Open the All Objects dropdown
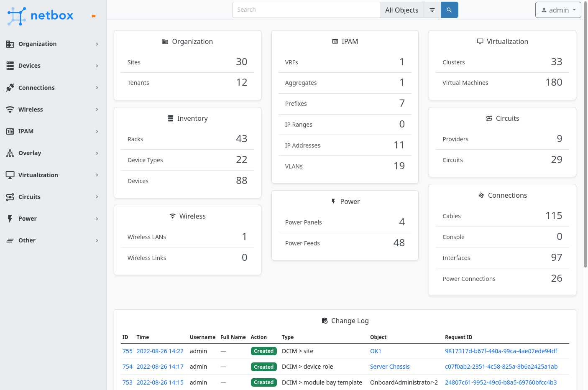Viewport: 588px width, 390px height. 401,9
